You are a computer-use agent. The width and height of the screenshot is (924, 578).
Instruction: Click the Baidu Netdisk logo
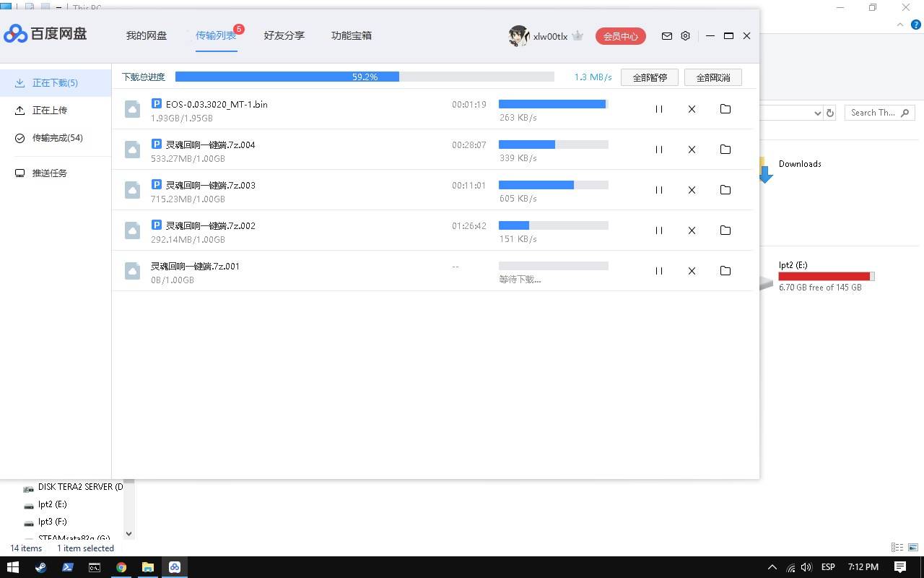(45, 33)
